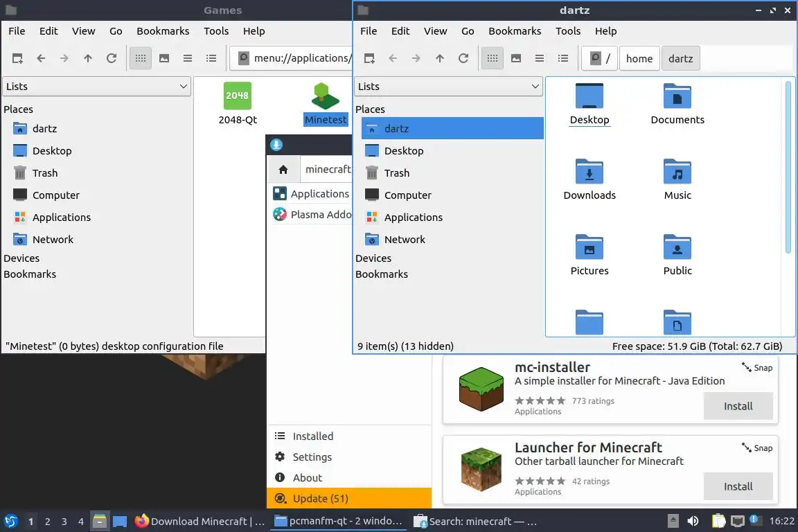Open Update (51) section in Discover
This screenshot has width=798, height=532.
tap(349, 498)
